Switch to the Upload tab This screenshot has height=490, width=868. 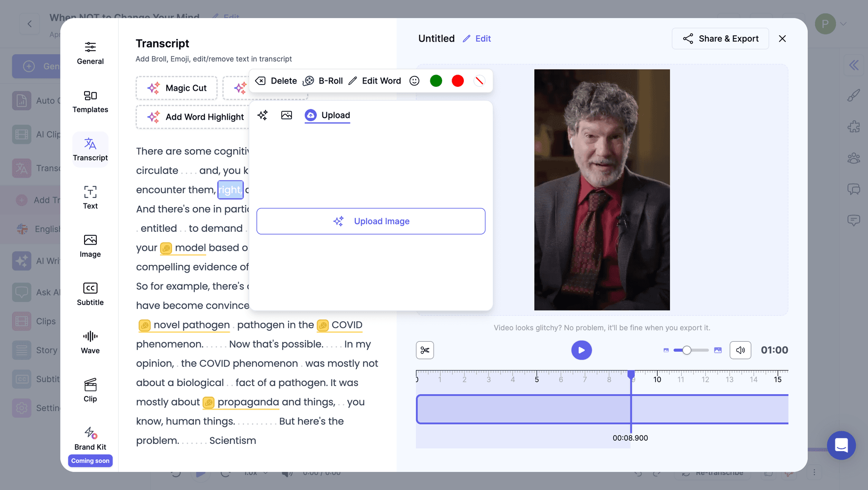click(328, 115)
